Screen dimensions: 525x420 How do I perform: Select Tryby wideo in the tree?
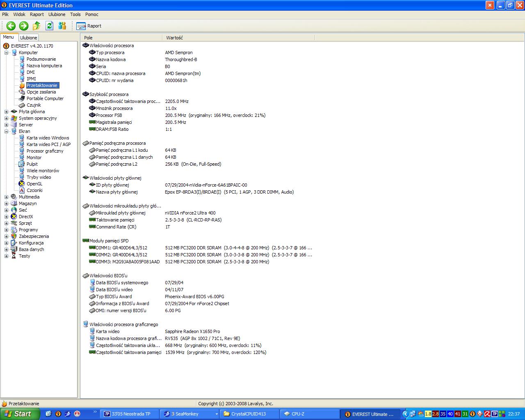click(x=39, y=177)
